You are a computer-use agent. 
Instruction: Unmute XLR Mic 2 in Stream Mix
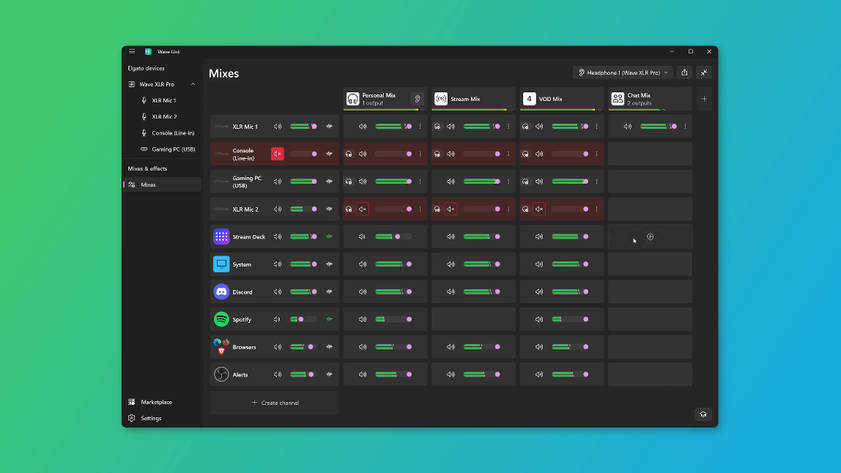[451, 209]
